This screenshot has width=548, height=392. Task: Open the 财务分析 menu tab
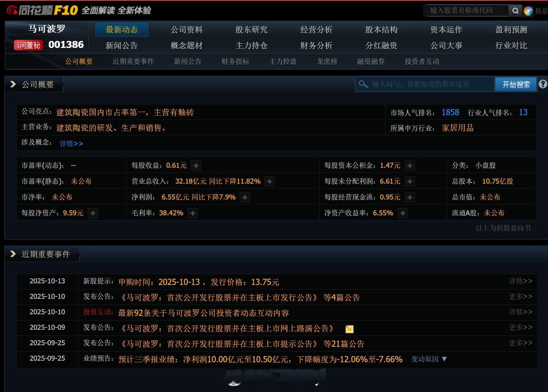click(x=317, y=46)
